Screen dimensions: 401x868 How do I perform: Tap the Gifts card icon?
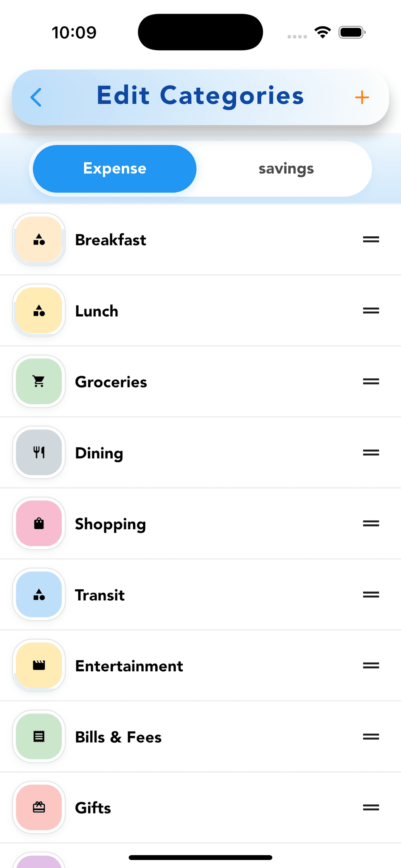pyautogui.click(x=39, y=807)
